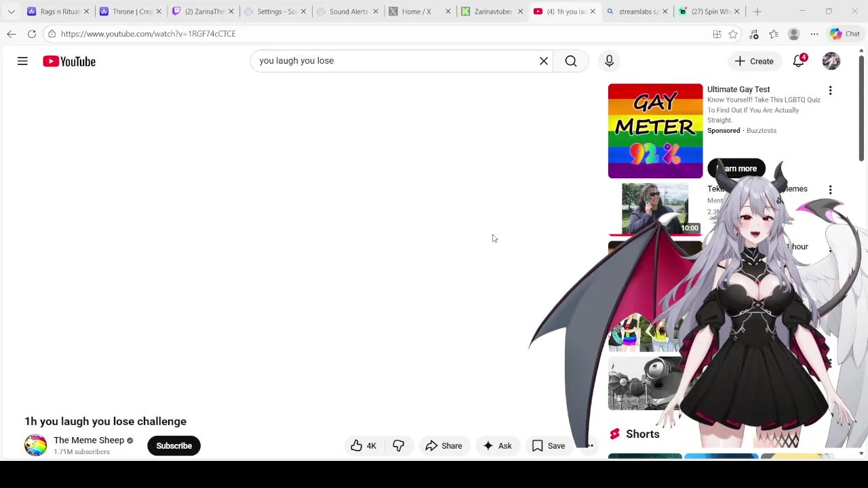
Task: Open browser Settings and more ellipsis
Action: [x=814, y=34]
